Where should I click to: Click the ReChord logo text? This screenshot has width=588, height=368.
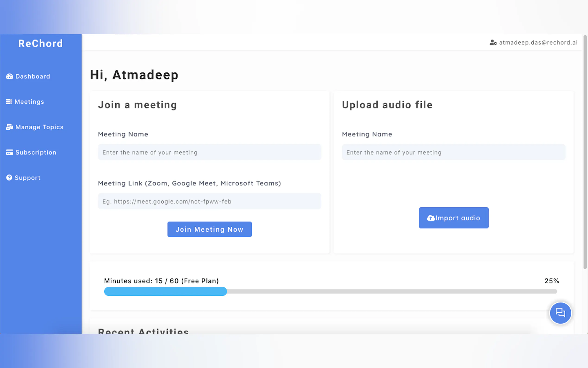tap(41, 44)
